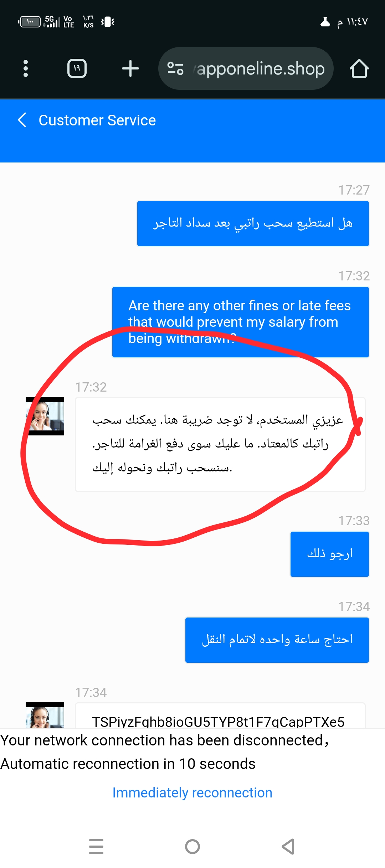Tap the agent avatar at 17:34
385x868 pixels.
coord(45,715)
